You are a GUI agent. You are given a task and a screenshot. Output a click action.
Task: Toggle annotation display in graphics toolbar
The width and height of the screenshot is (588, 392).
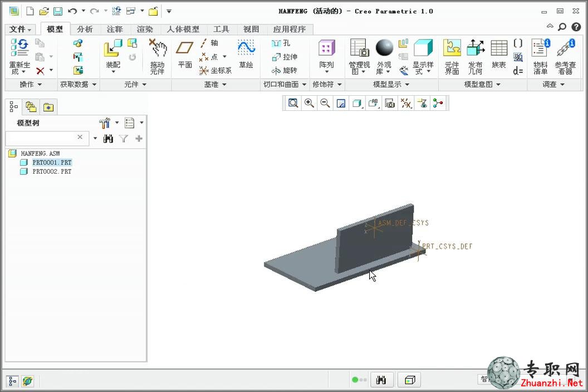click(x=422, y=103)
